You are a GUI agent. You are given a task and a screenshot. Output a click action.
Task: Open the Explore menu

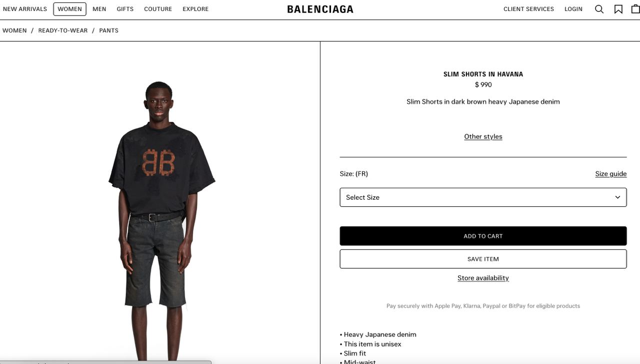coord(195,9)
